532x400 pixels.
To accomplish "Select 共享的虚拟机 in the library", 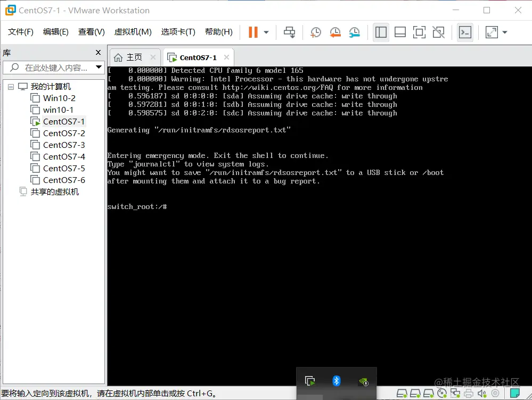I will 55,192.
